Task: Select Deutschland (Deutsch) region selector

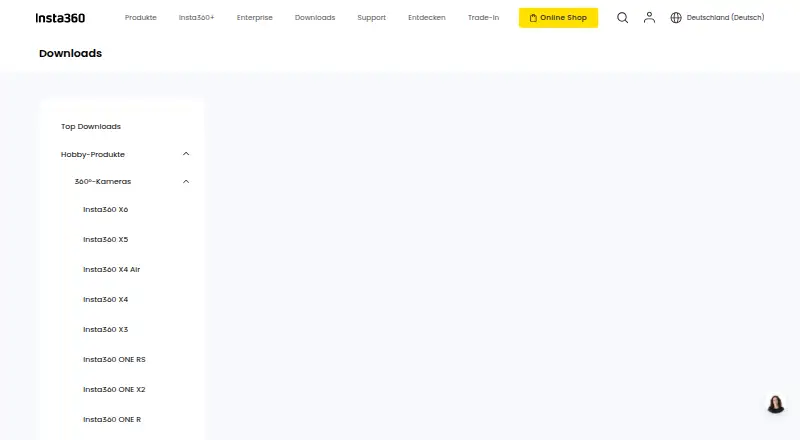Action: [x=725, y=17]
